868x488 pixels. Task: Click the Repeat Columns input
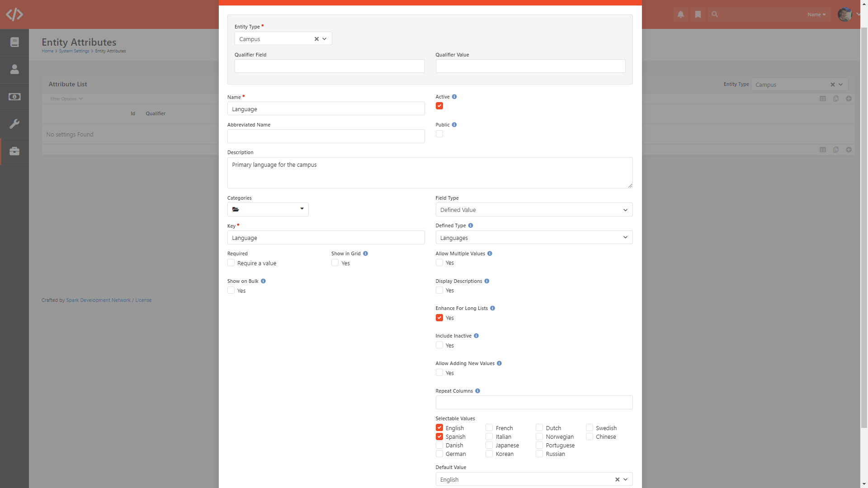click(534, 403)
